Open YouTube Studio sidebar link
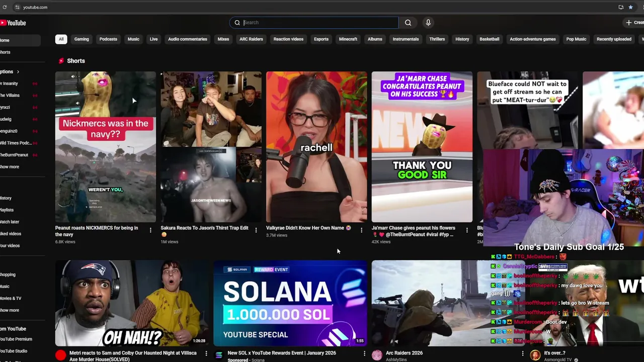 [x=14, y=351]
